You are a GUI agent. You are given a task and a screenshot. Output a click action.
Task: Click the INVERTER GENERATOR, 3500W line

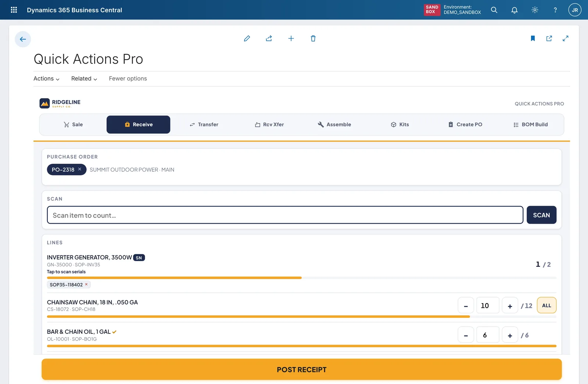click(89, 257)
